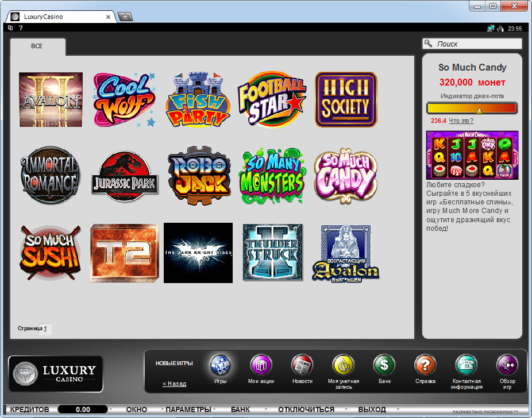Image resolution: width=532 pixels, height=418 pixels.
Task: Open the Jurassic Park game
Action: [125, 176]
